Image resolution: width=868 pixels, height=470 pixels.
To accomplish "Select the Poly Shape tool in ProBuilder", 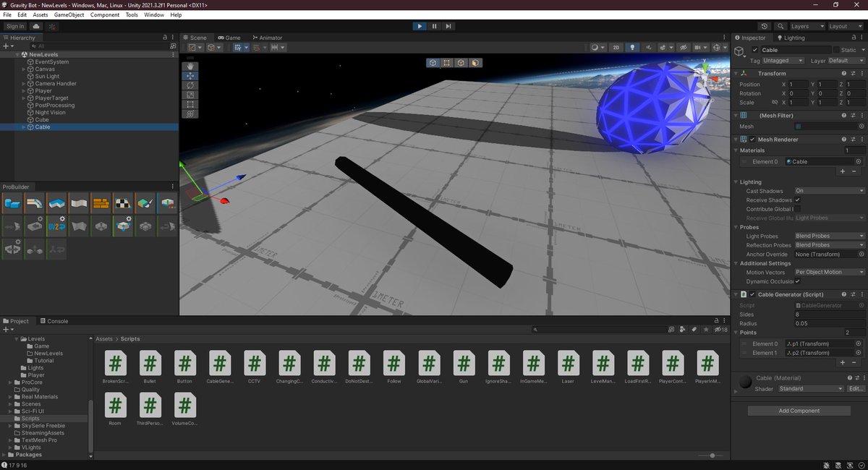I will click(x=56, y=204).
